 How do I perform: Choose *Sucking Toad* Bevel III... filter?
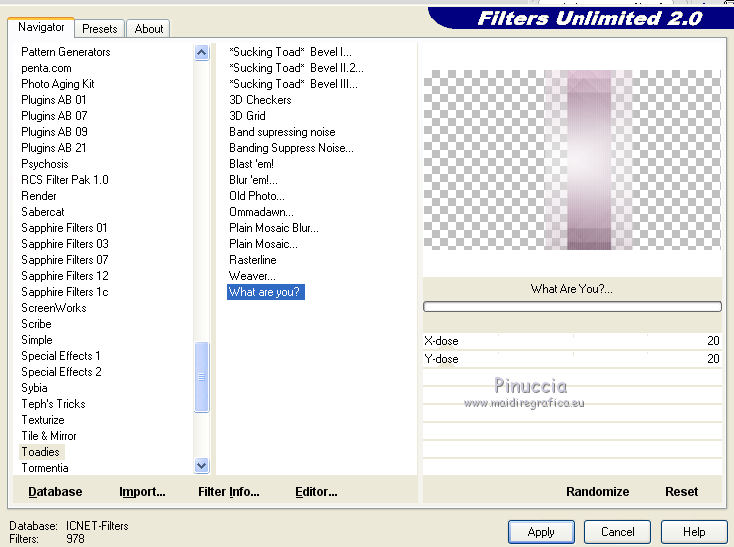[293, 84]
